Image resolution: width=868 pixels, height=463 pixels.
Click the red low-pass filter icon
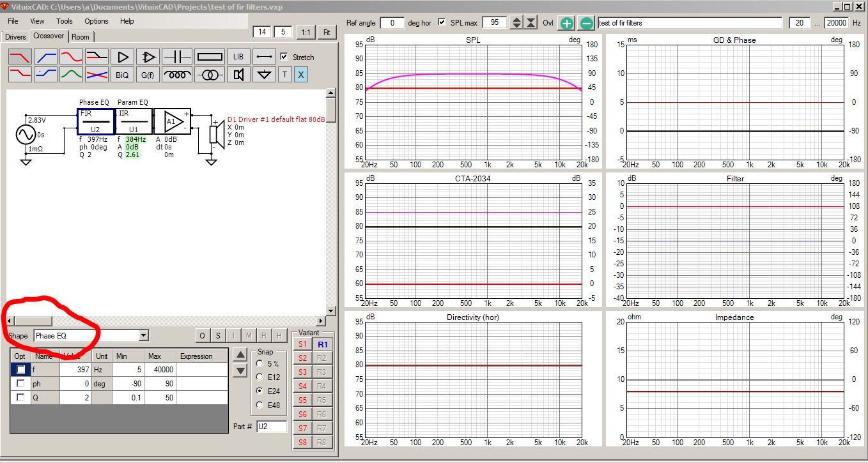(20, 57)
